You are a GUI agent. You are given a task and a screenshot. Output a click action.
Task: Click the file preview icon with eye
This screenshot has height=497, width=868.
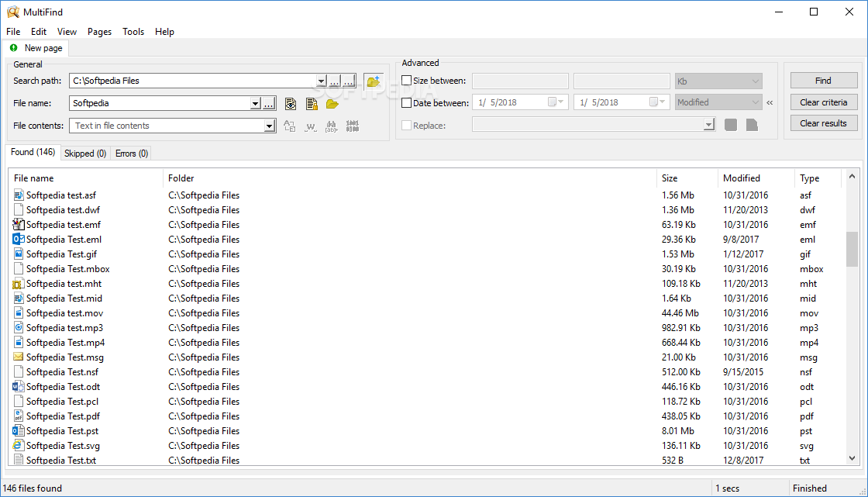[291, 104]
